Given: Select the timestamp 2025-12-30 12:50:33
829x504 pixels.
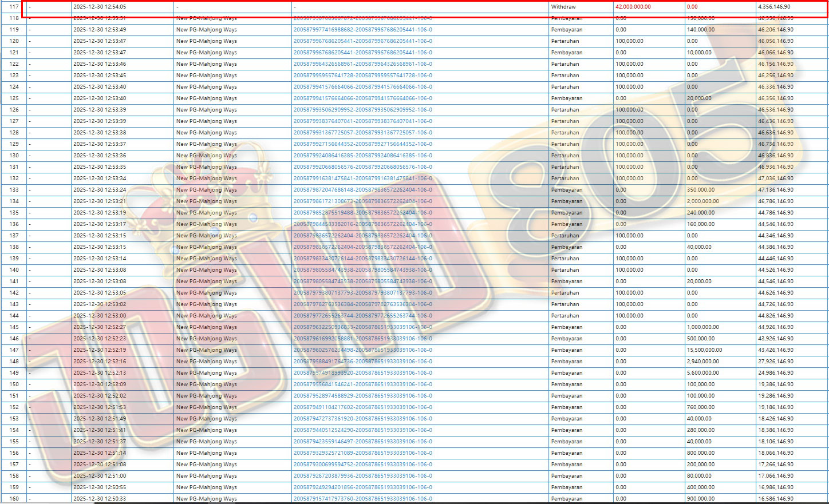Looking at the screenshot, I should [x=100, y=499].
